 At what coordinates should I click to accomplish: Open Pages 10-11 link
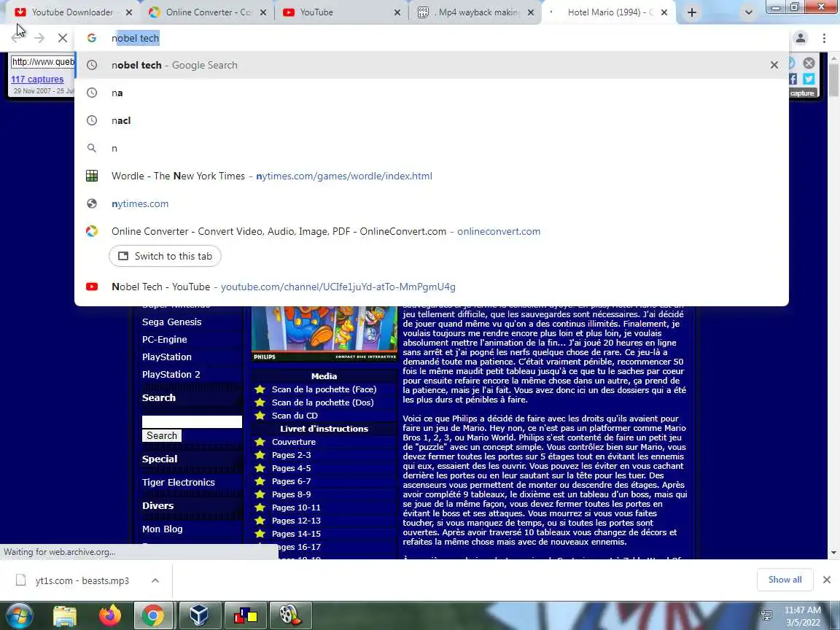[x=296, y=507]
